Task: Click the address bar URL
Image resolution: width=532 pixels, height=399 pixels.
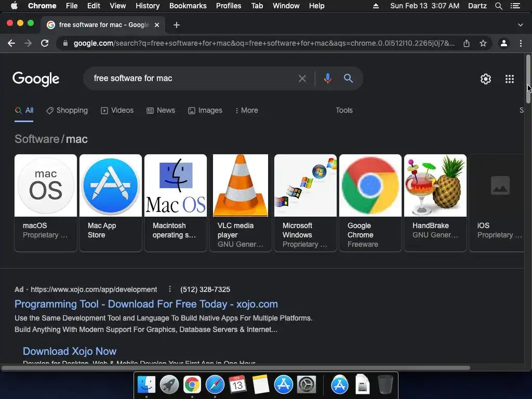Action: tap(264, 43)
